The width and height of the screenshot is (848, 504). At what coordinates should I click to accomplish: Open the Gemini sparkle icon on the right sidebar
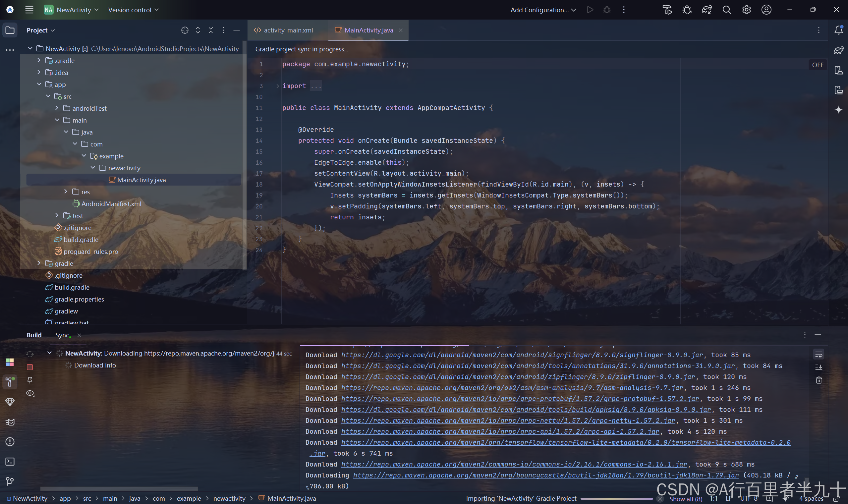tap(838, 110)
